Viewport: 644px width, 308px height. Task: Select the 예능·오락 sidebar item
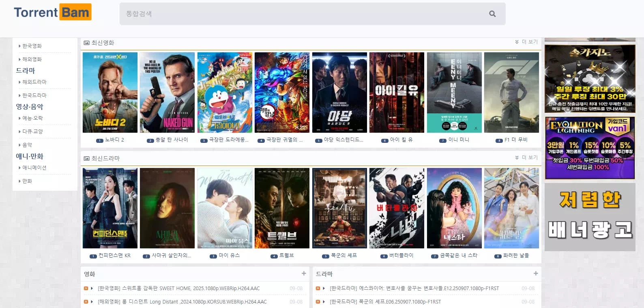click(x=31, y=118)
